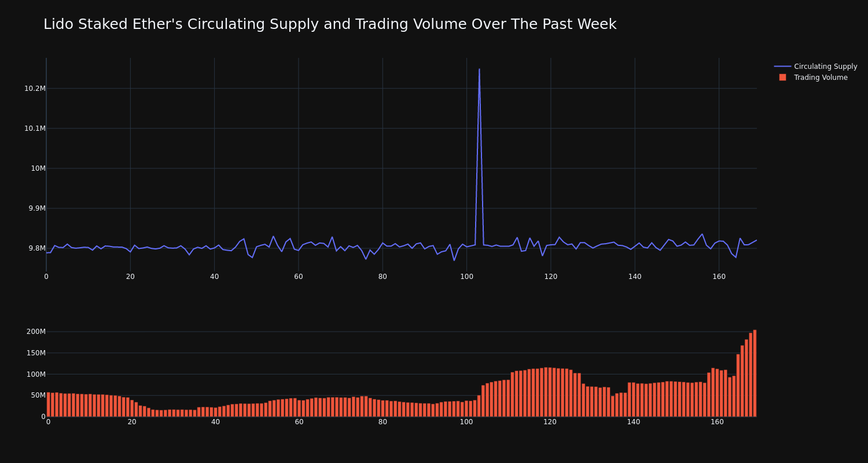Viewport: 868px width, 463px height.
Task: Click the 160 x-axis tick on volume chart
Action: coord(717,422)
